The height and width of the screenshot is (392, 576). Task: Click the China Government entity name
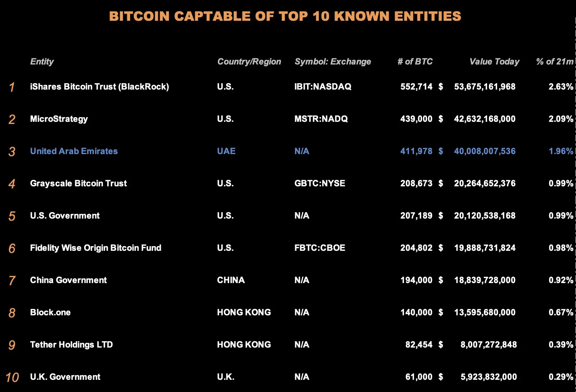[x=68, y=280]
